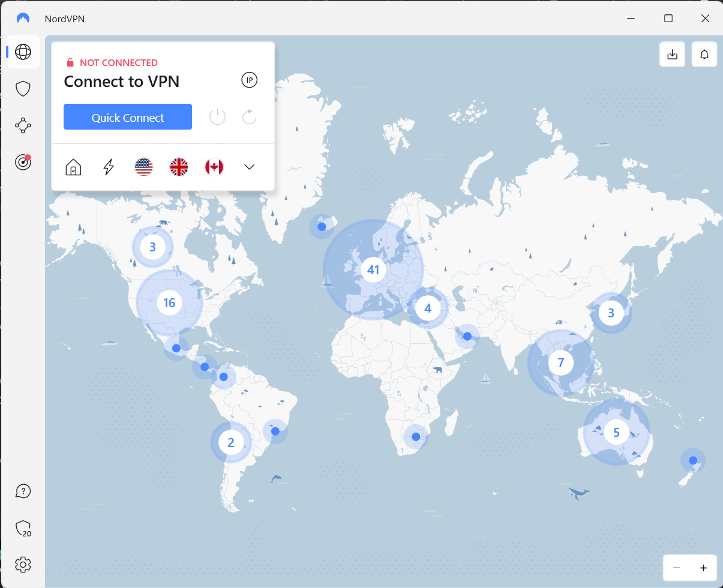Expand the shortcuts list with chevron

[250, 167]
